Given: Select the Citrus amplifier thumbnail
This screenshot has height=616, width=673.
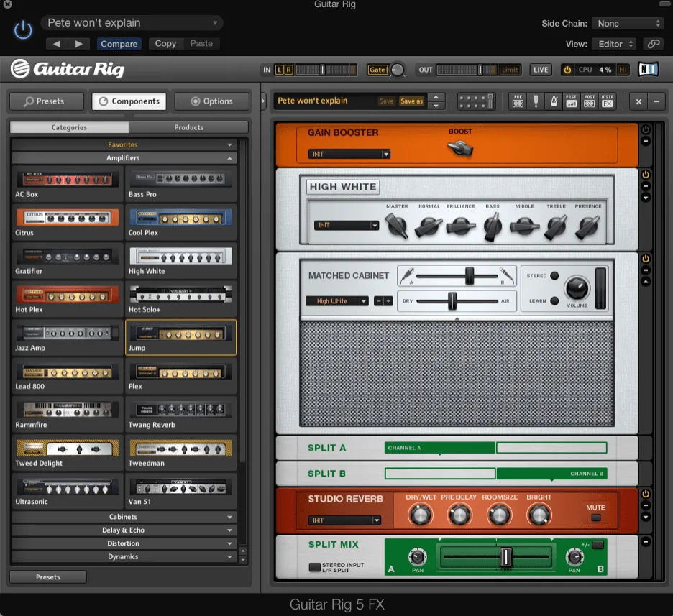Looking at the screenshot, I should pyautogui.click(x=68, y=218).
